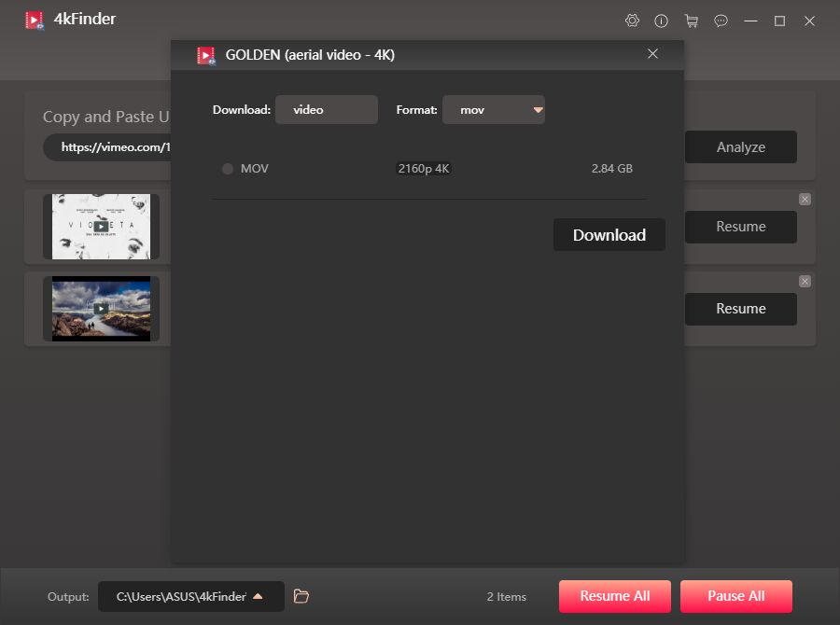Remove the Violeta download item

pos(805,200)
